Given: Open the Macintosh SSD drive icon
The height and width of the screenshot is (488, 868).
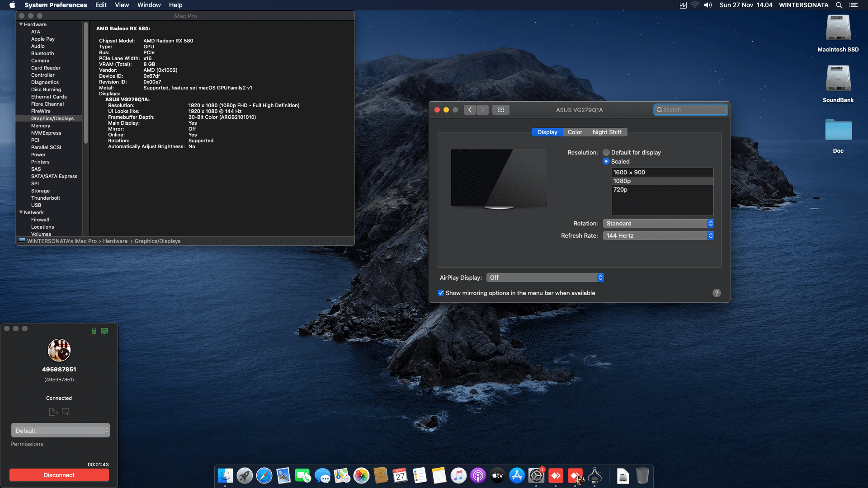Looking at the screenshot, I should point(838,29).
